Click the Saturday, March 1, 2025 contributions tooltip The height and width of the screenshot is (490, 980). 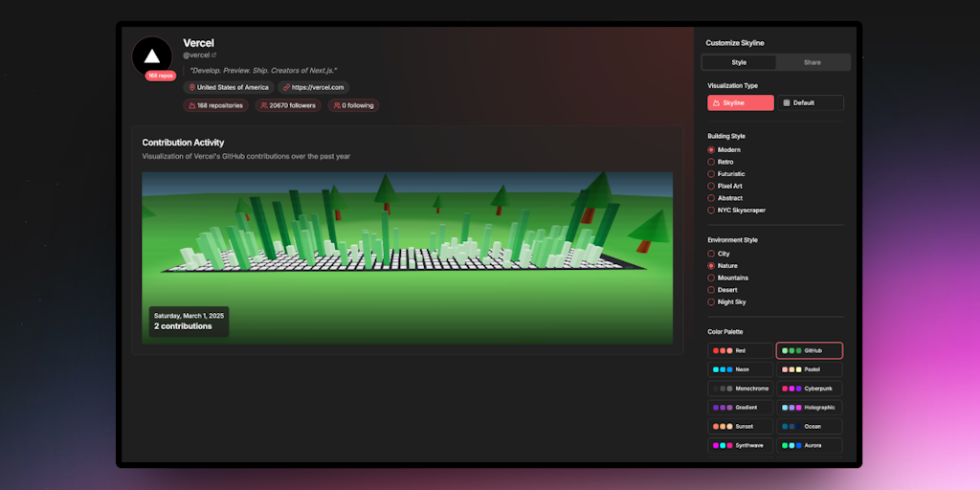(189, 322)
